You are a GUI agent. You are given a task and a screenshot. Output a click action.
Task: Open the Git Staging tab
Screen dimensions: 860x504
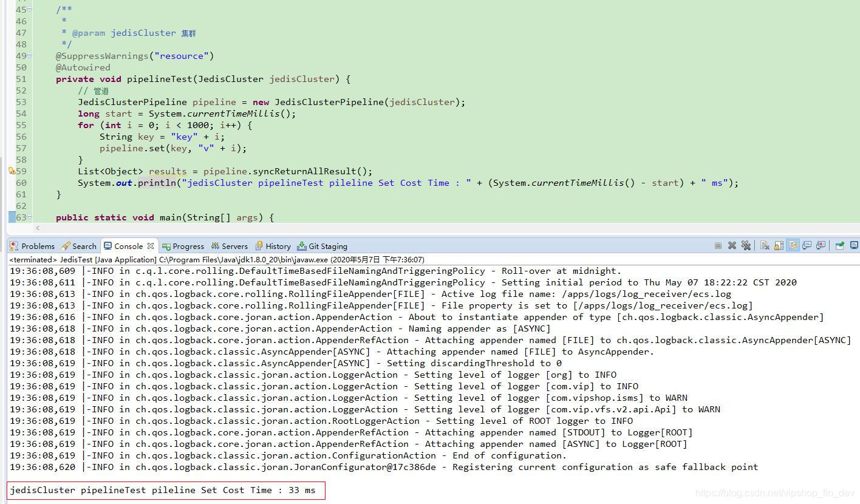coord(322,246)
